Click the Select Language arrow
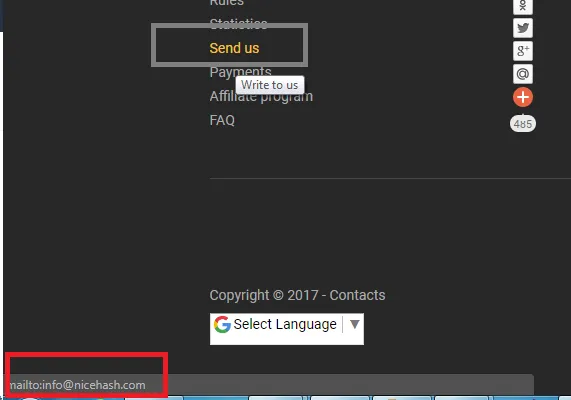Image resolution: width=571 pixels, height=400 pixels. (x=355, y=324)
